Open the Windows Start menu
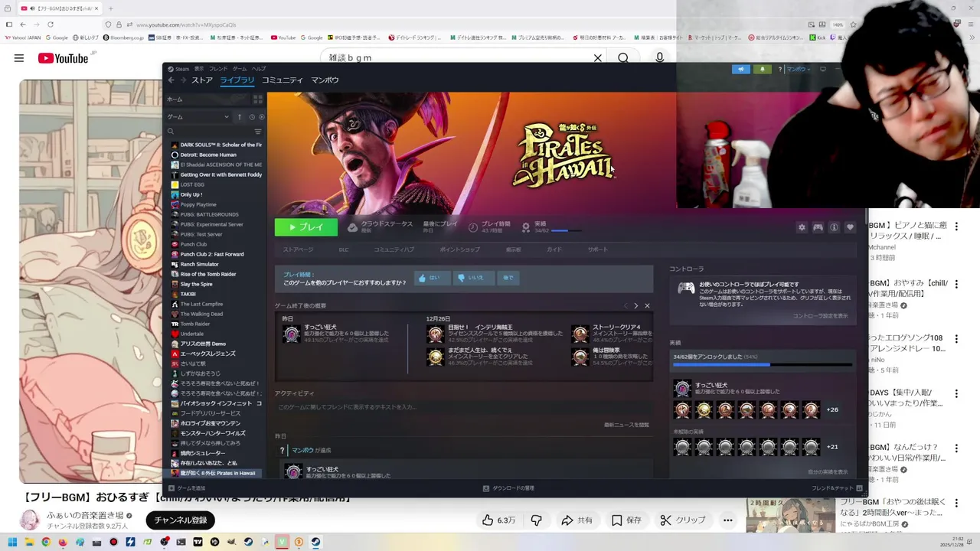 click(x=12, y=543)
